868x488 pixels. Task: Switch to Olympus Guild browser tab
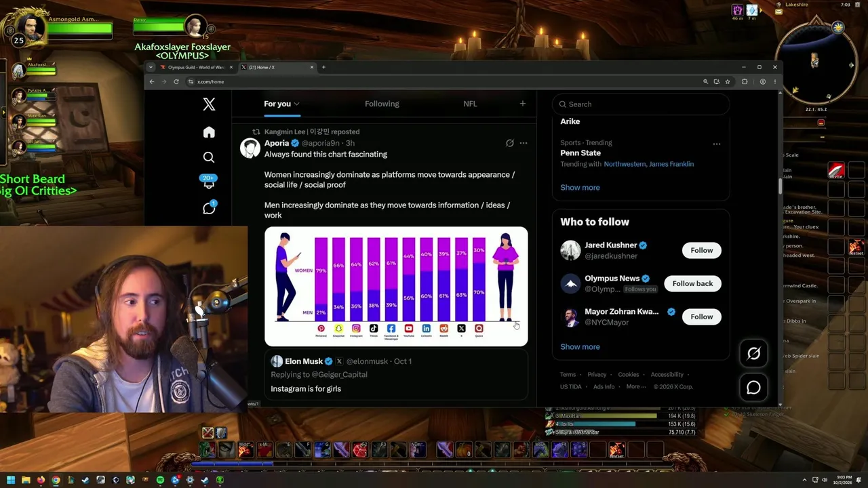click(195, 67)
